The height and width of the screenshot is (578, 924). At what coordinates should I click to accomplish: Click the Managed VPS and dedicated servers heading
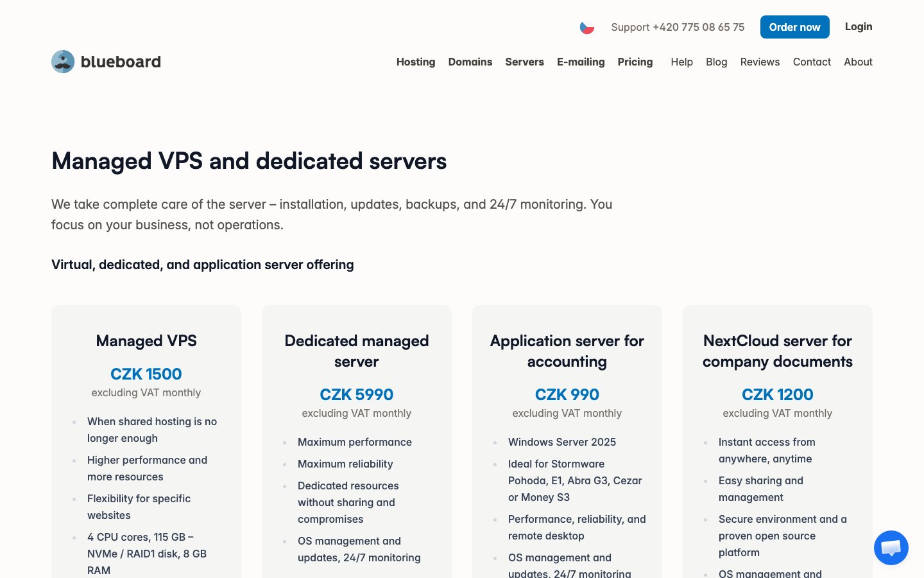click(249, 161)
